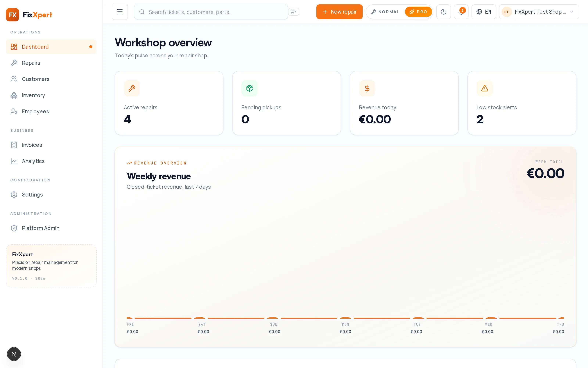Image resolution: width=588 pixels, height=368 pixels.
Task: Click the Low stock alerts value 2
Action: point(480,119)
